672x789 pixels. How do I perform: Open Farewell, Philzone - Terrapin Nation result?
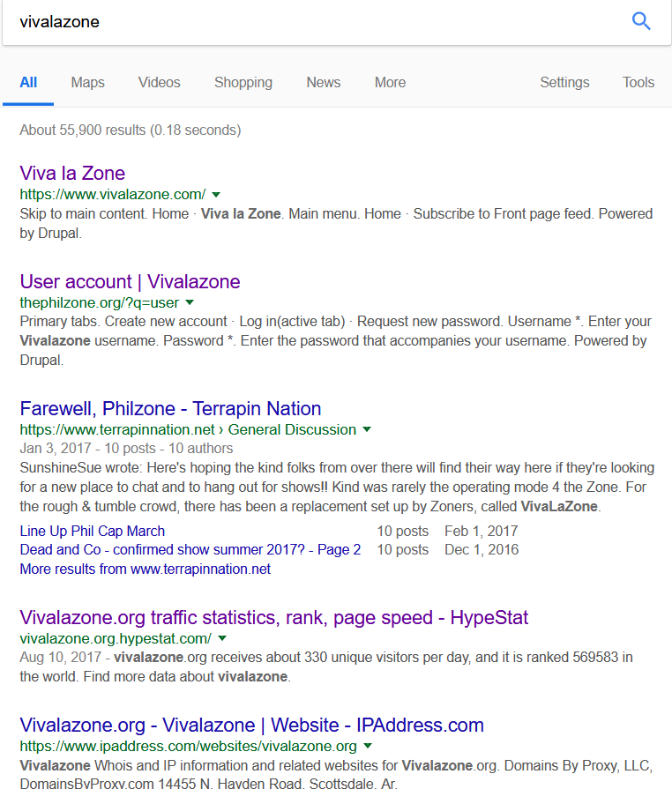pos(170,408)
